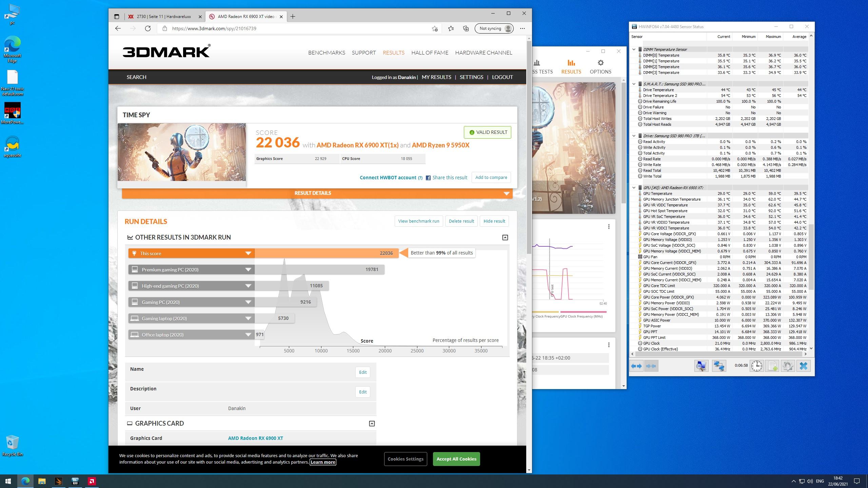Expand the Result Details orange bar
Image resolution: width=868 pixels, height=488 pixels.
[317, 193]
